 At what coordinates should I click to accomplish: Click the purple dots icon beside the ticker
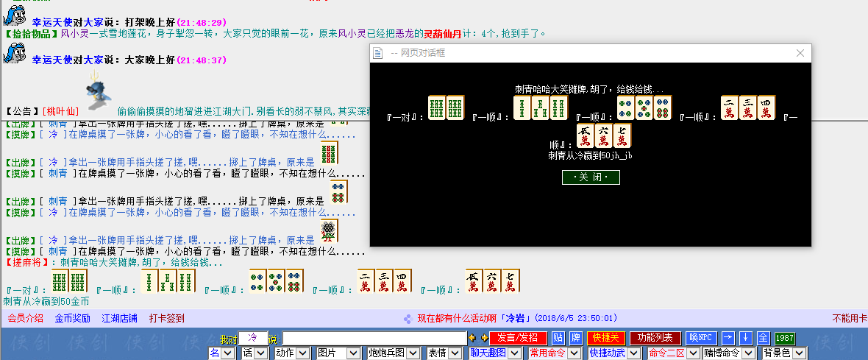tap(408, 319)
